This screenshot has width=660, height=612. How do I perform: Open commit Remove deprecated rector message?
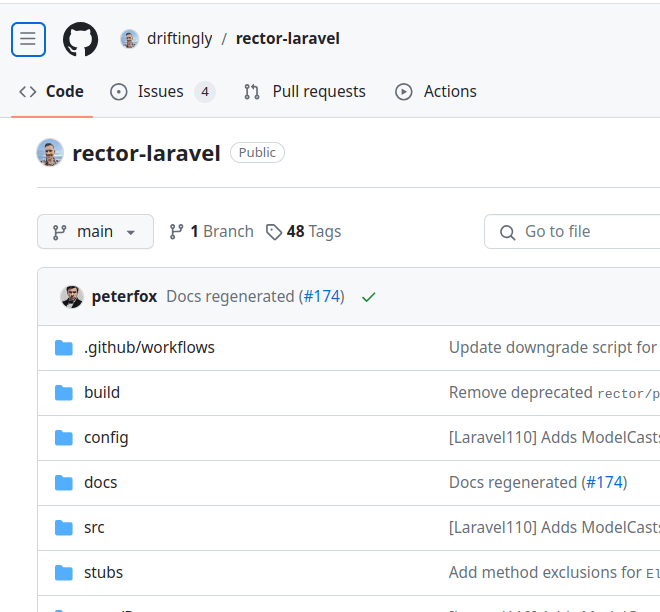point(554,393)
